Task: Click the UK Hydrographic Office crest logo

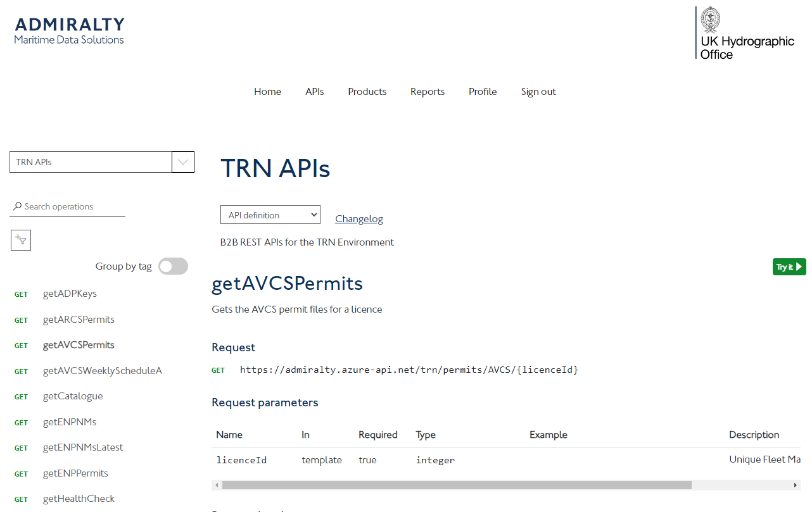Action: point(745,33)
